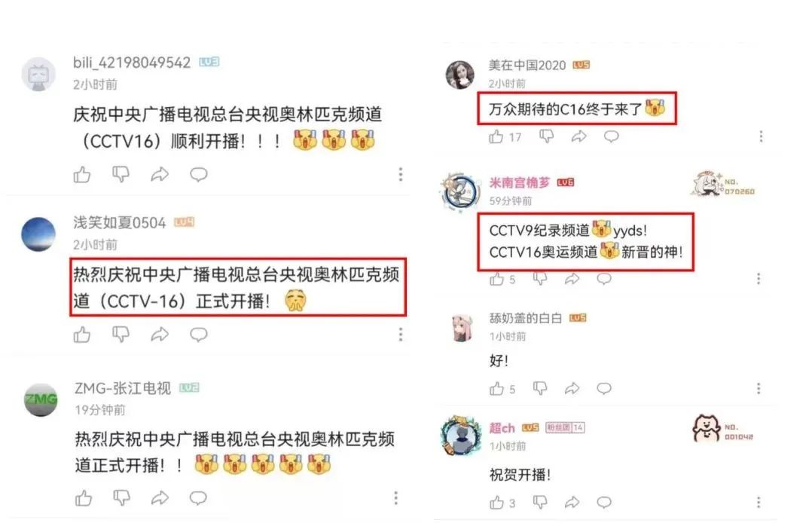
Task: Open more options for bili_42198049542's comment
Action: coord(400,175)
